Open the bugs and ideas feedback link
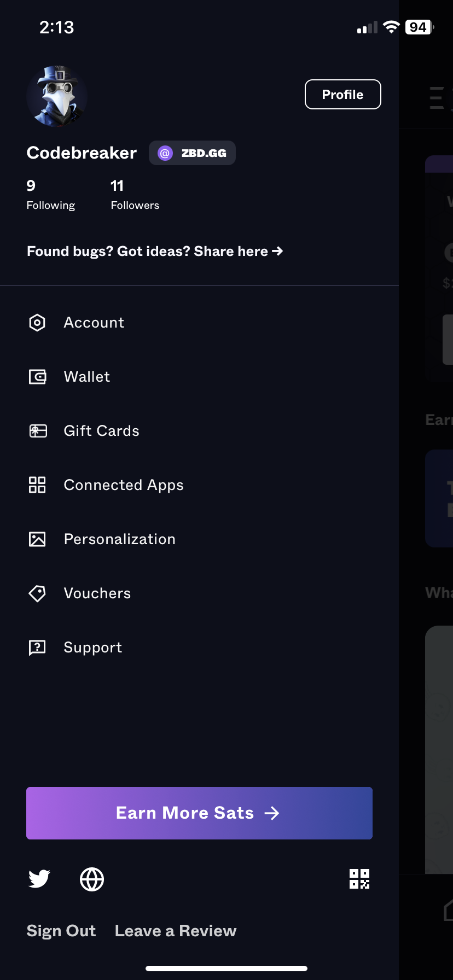 coord(155,251)
